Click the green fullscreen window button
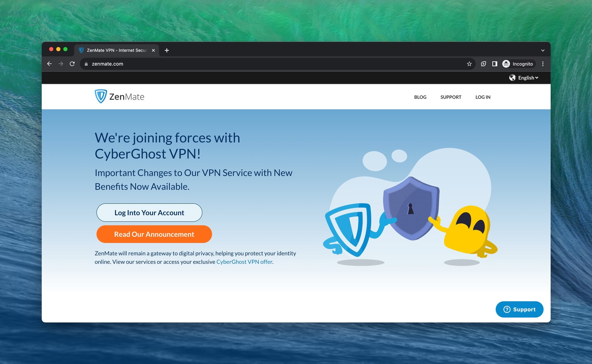592x364 pixels. [65, 49]
